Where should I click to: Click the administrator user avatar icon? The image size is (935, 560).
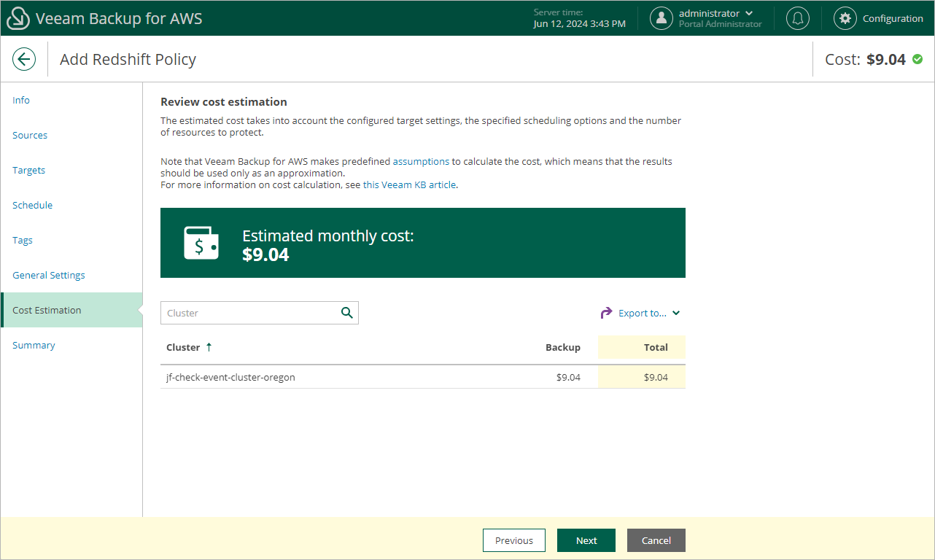[x=662, y=18]
